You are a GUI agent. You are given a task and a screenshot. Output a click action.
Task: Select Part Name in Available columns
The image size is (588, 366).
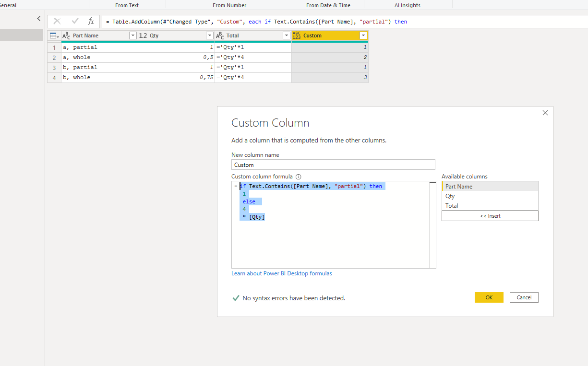click(490, 186)
